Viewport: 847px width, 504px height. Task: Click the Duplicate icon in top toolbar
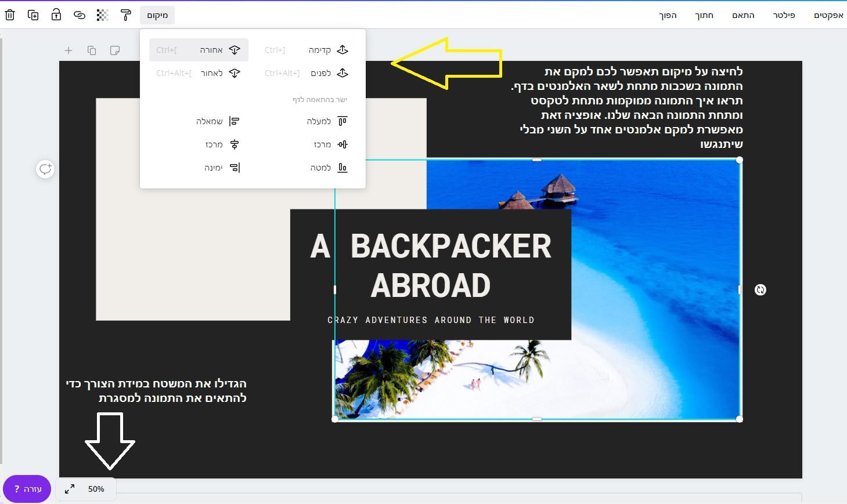(33, 15)
